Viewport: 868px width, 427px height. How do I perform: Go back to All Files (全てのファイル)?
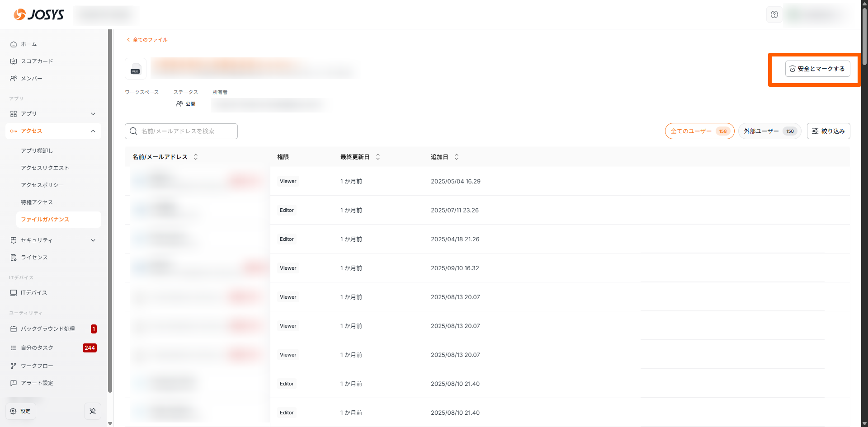pyautogui.click(x=147, y=40)
